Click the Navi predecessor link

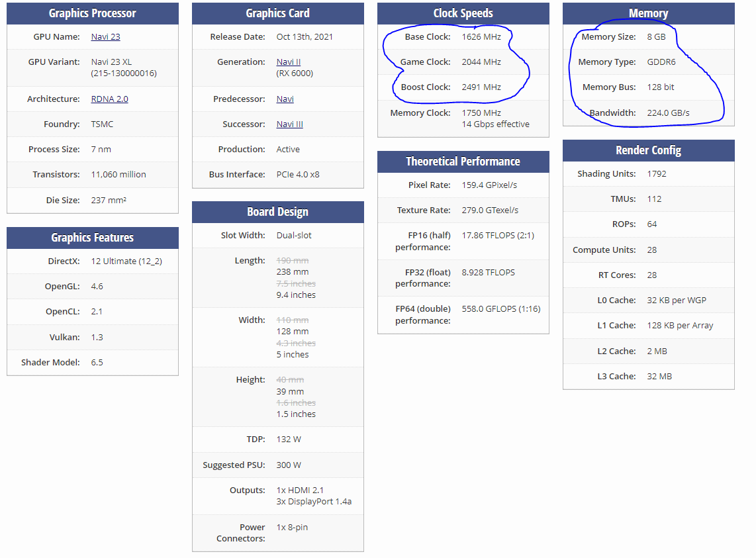click(x=285, y=99)
